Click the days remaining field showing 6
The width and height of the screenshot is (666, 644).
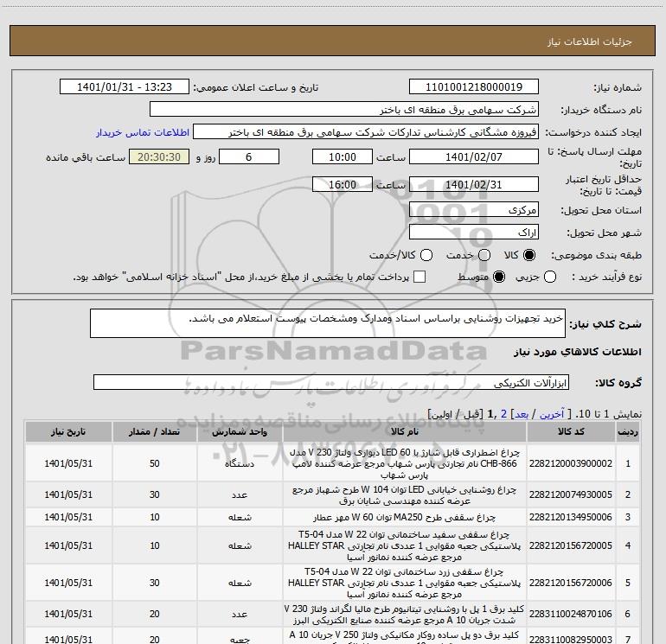point(249,156)
